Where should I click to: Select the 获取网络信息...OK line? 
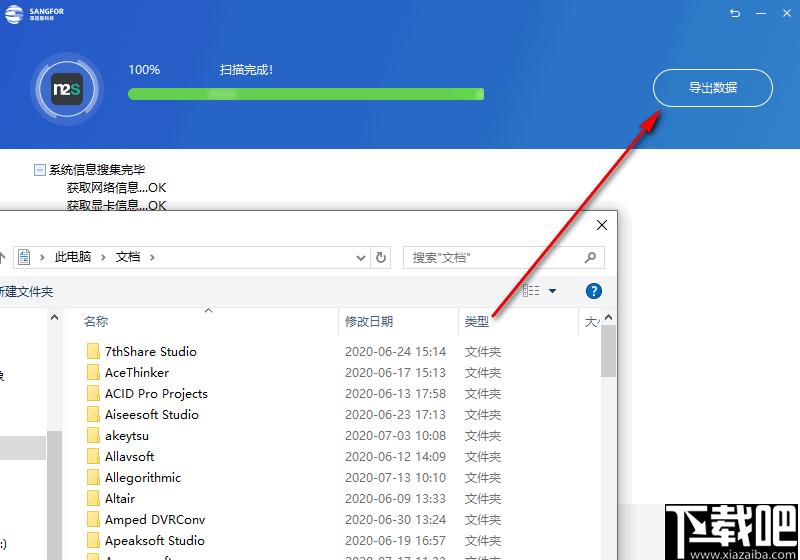[x=116, y=188]
